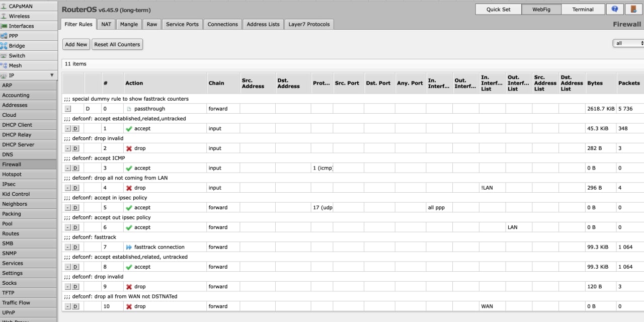The height and width of the screenshot is (322, 644).
Task: Open the Terminal button
Action: point(583,9)
